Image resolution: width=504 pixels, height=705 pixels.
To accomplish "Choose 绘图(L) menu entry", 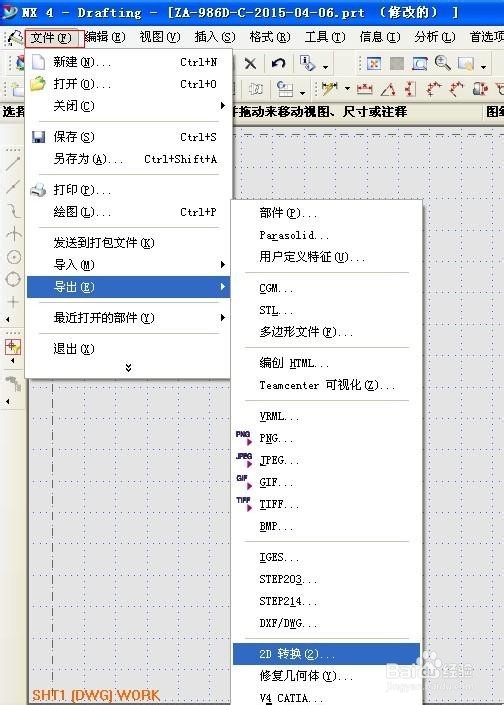I will 129,212.
